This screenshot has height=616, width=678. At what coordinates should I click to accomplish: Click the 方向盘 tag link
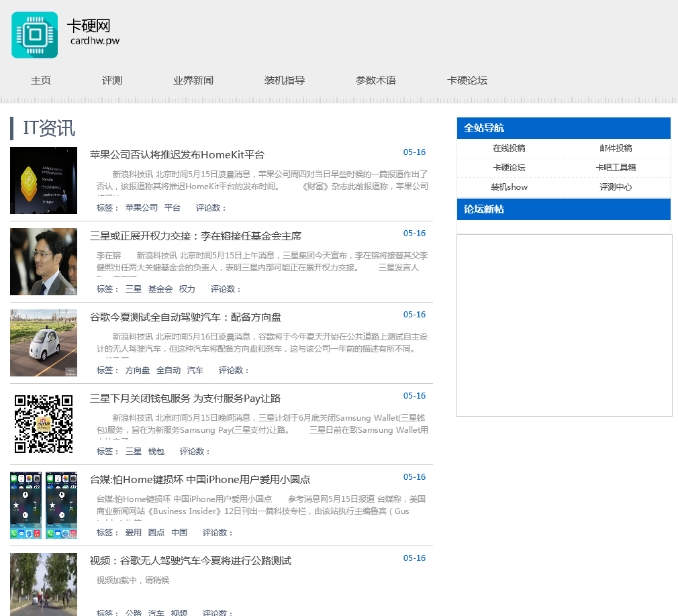[138, 370]
